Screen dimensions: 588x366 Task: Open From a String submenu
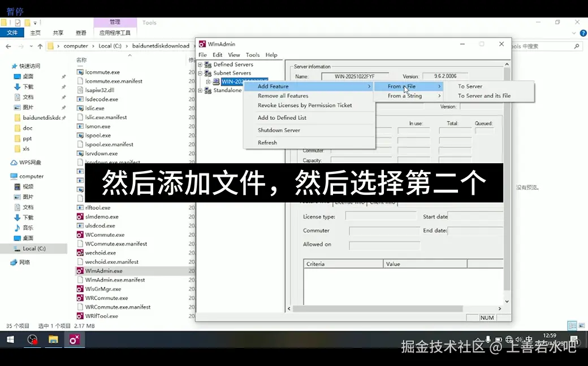point(408,96)
